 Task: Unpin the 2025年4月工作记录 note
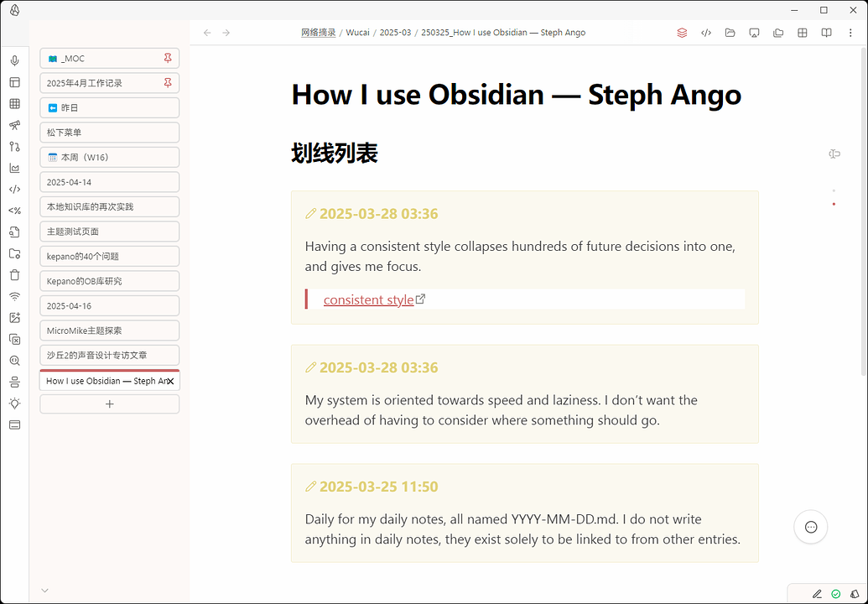[x=169, y=82]
